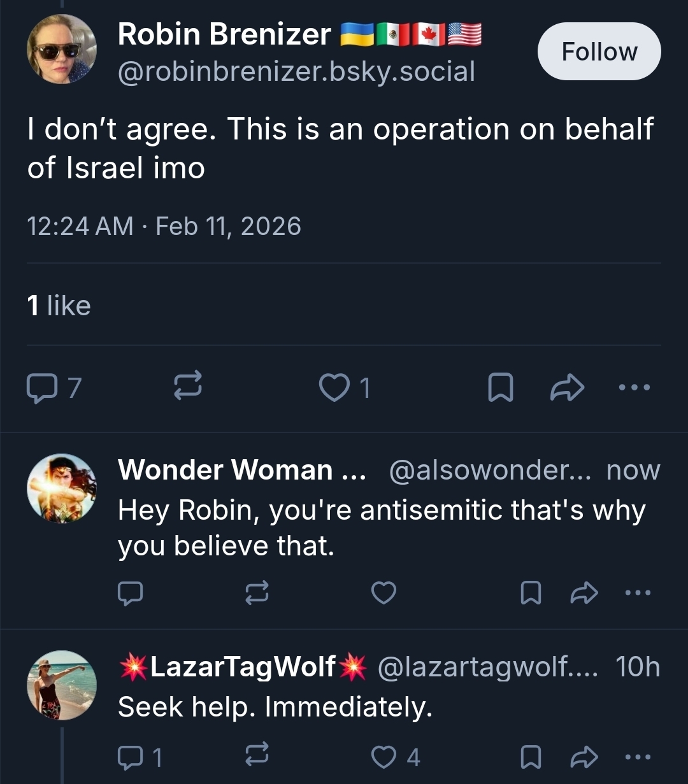This screenshot has height=784, width=688.
Task: View who liked the post
Action: [x=59, y=306]
